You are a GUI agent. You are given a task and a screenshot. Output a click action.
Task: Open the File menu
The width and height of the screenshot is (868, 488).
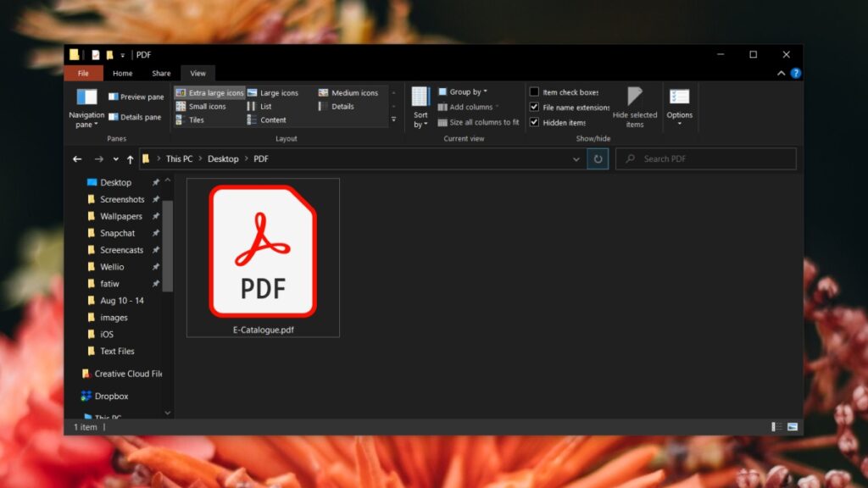pyautogui.click(x=83, y=73)
